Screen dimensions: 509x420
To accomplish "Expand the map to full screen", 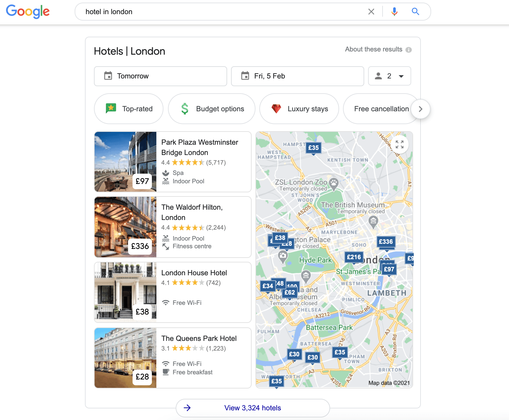I will [x=399, y=144].
